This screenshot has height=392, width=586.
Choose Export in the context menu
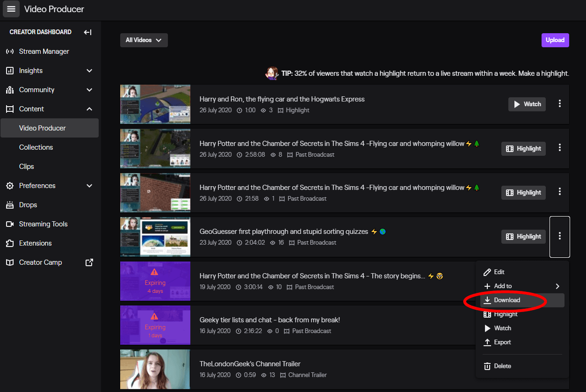[x=522, y=342]
